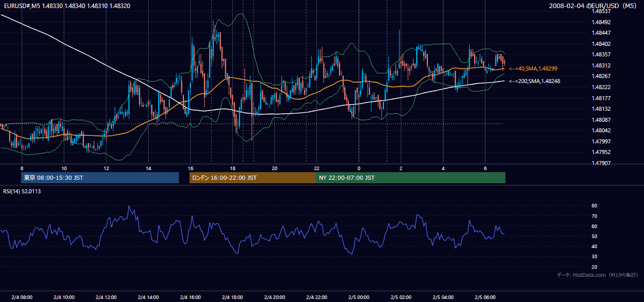Image resolution: width=644 pixels, height=302 pixels.
Task: Click bottom time label 2/4 18:00
Action: 232,297
